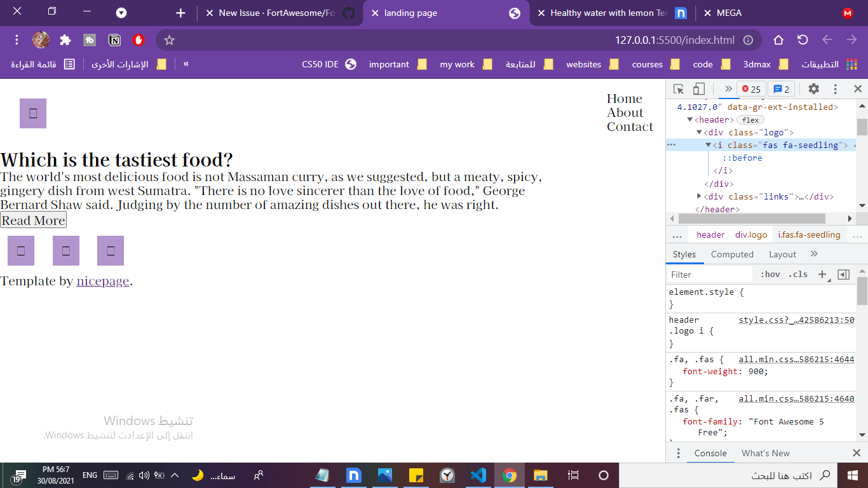The width and height of the screenshot is (868, 488).
Task: Reload the page
Action: [803, 40]
